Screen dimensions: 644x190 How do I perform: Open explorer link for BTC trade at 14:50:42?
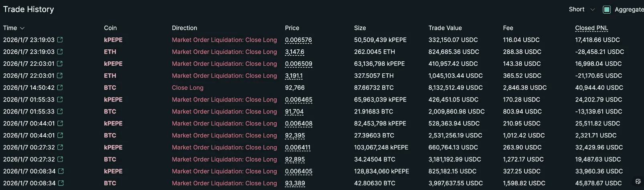pyautogui.click(x=60, y=87)
